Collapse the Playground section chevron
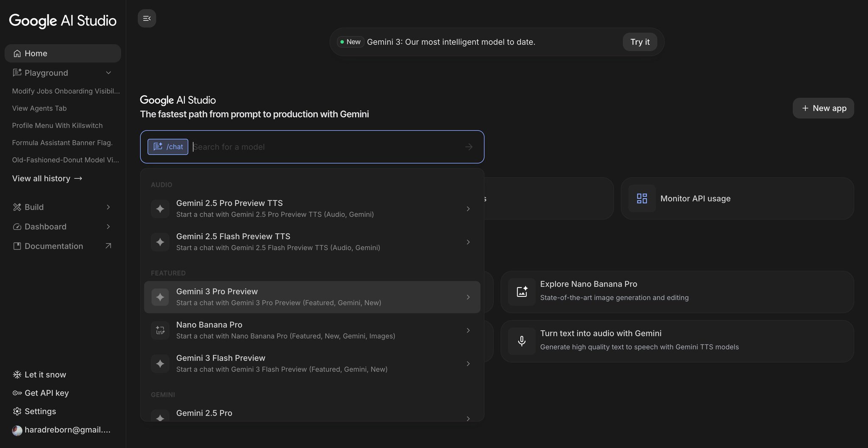The width and height of the screenshot is (868, 448). [x=108, y=73]
